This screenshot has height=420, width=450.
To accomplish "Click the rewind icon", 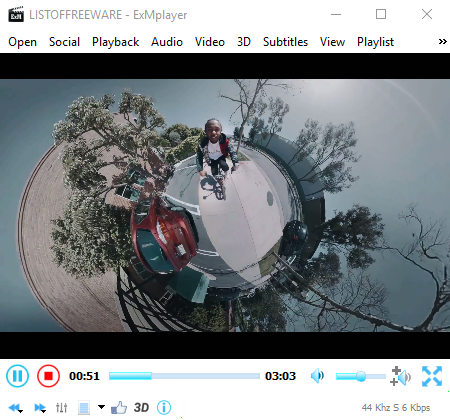I will pyautogui.click(x=15, y=408).
